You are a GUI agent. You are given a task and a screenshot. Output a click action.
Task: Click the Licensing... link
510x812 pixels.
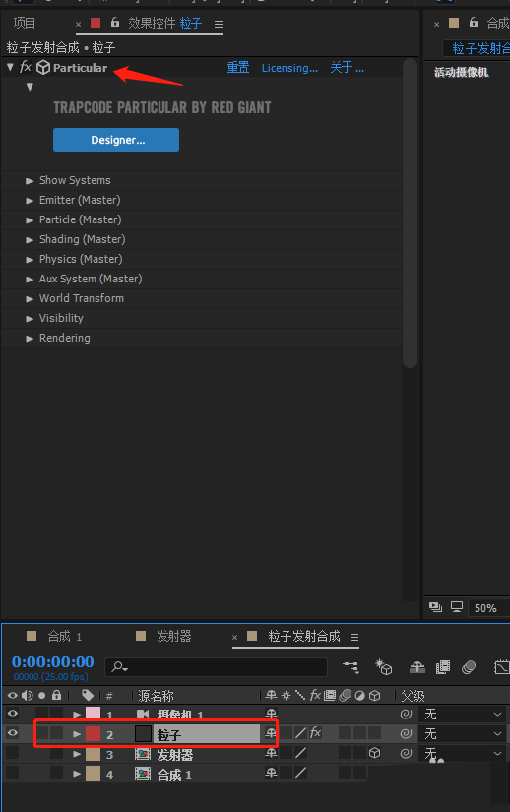click(x=289, y=68)
